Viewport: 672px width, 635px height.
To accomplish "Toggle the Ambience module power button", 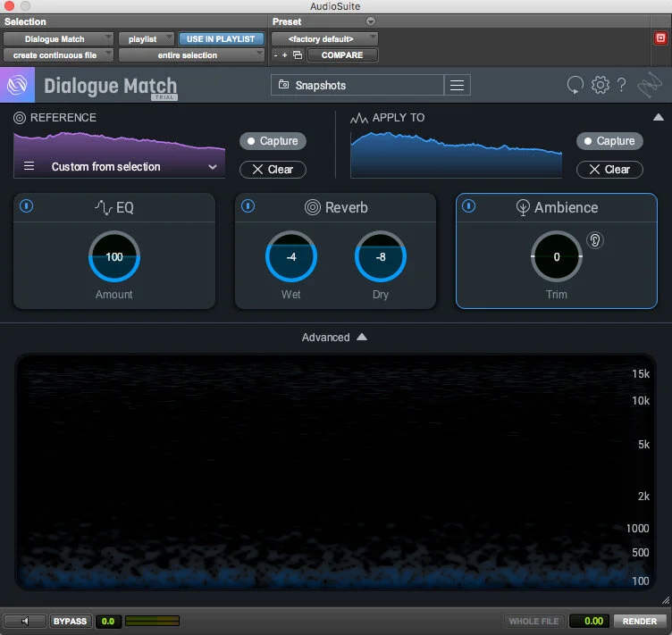I will tap(468, 206).
